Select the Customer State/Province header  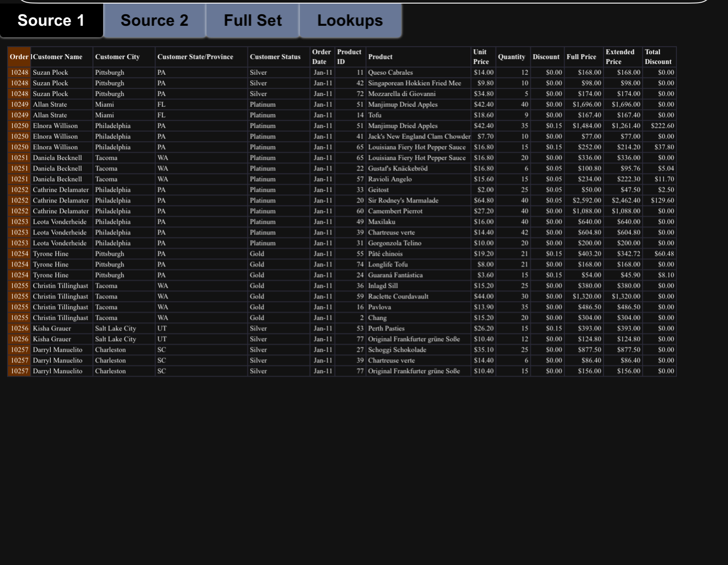[201, 57]
